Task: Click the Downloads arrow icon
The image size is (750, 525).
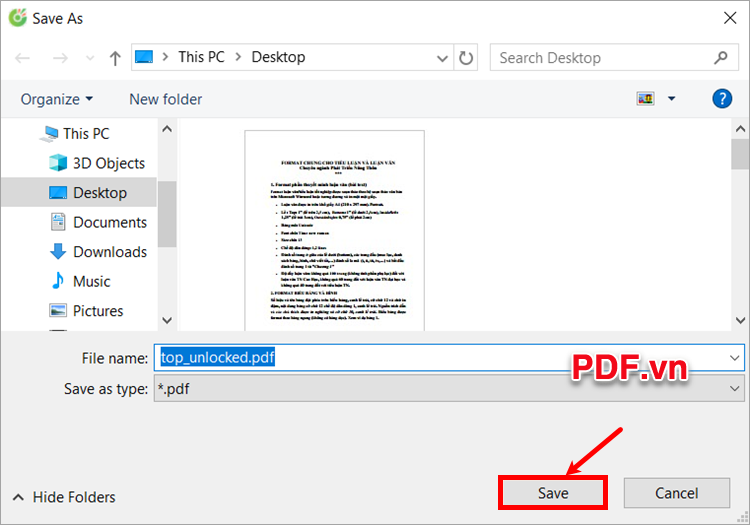Action: coord(58,252)
